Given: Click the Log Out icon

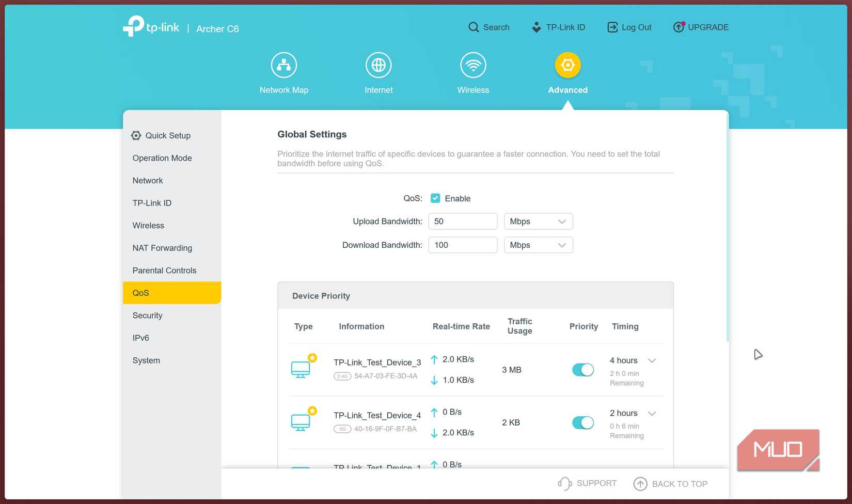Looking at the screenshot, I should [612, 27].
